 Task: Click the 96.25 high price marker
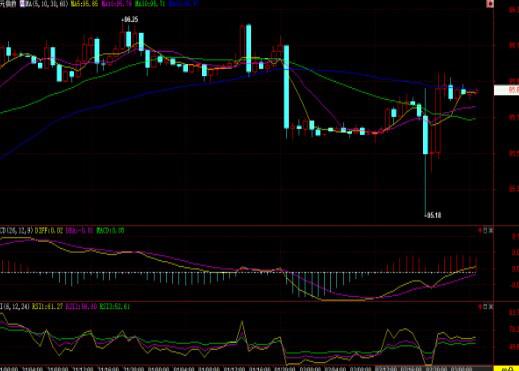click(129, 20)
